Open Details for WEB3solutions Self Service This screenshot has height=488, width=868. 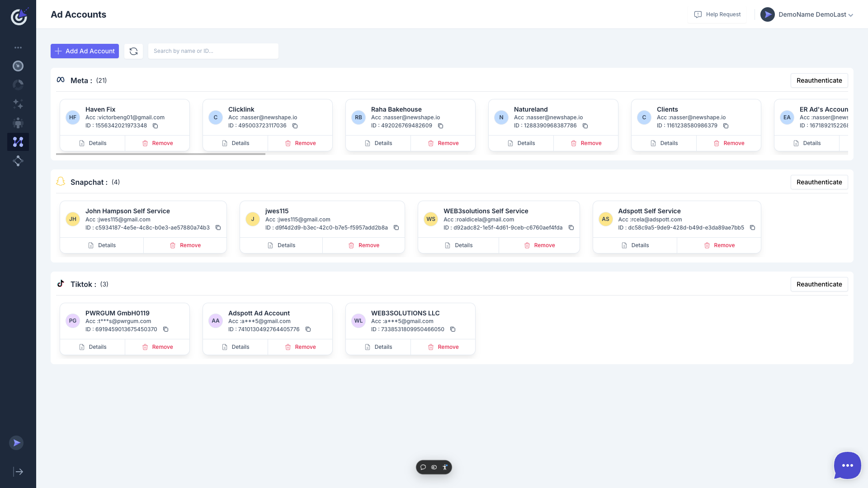coord(458,245)
